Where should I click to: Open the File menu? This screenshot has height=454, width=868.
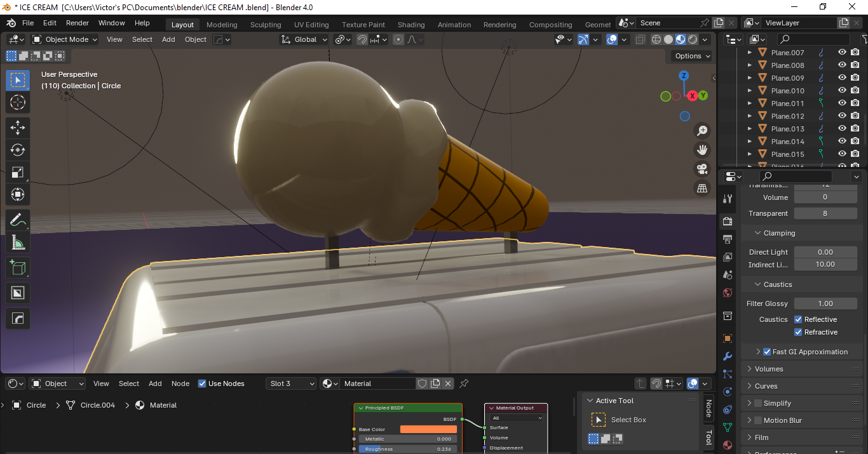[28, 23]
